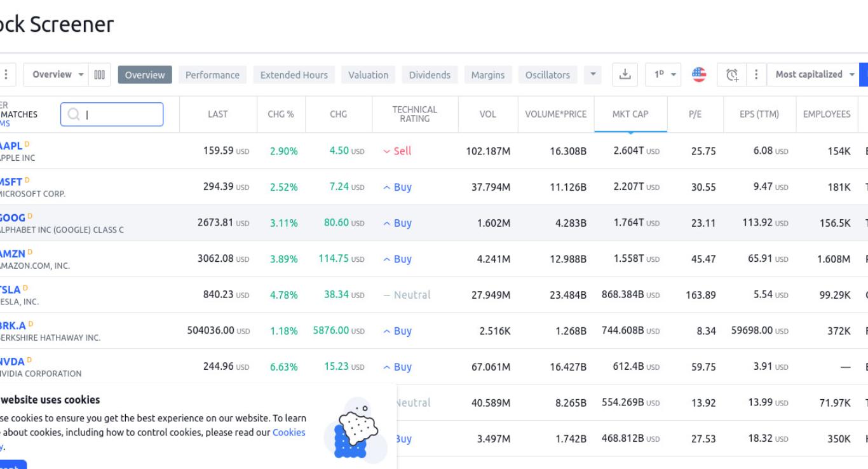Sort by the EMPLOYEES column header
The width and height of the screenshot is (868, 469).
tap(827, 114)
